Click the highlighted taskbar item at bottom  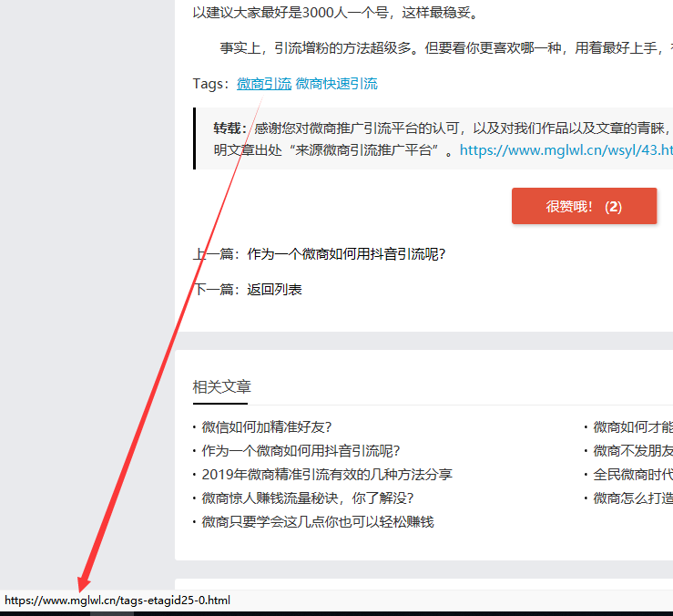click(x=112, y=613)
